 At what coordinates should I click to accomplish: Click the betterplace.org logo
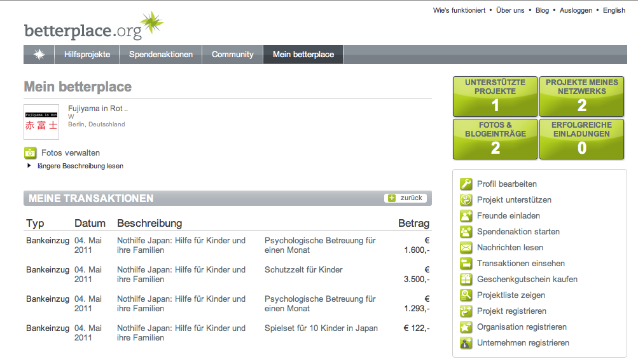(93, 27)
